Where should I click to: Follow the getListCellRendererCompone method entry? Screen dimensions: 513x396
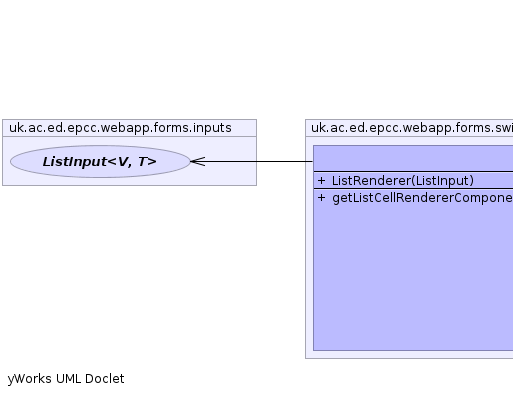click(x=422, y=198)
